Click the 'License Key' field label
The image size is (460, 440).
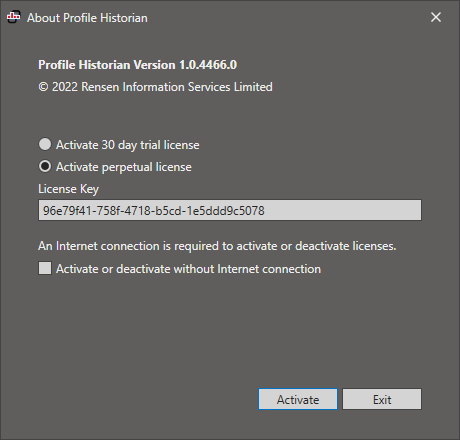pyautogui.click(x=68, y=189)
